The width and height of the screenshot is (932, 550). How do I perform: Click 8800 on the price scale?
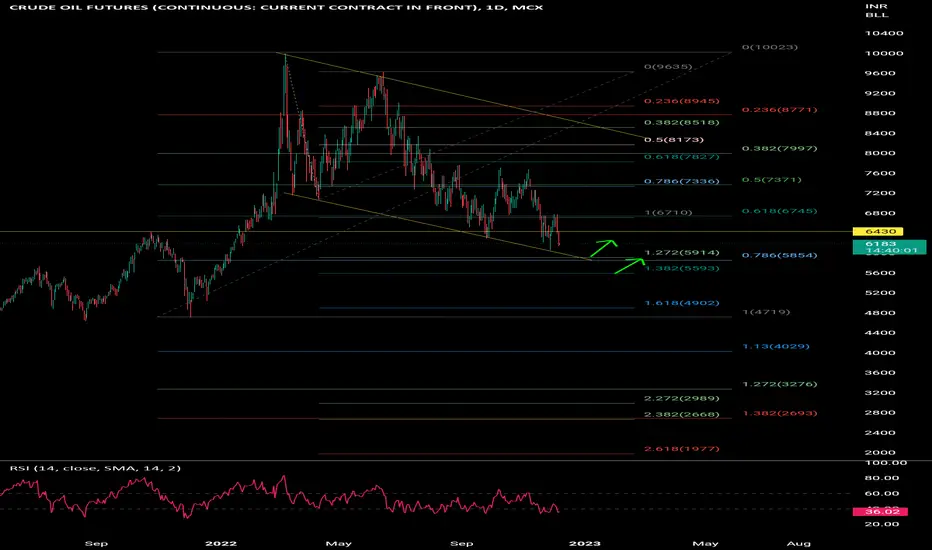coord(880,113)
